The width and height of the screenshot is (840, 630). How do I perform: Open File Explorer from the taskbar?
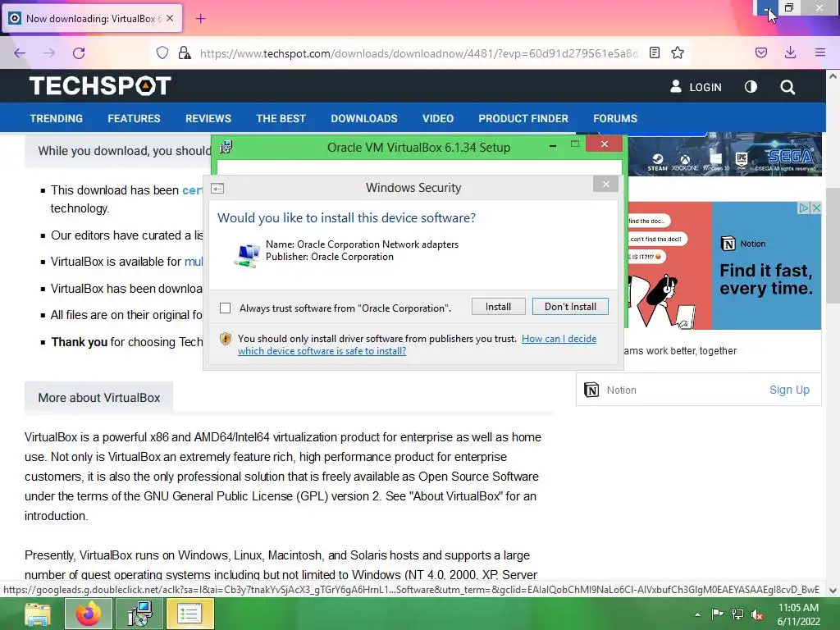[38, 614]
